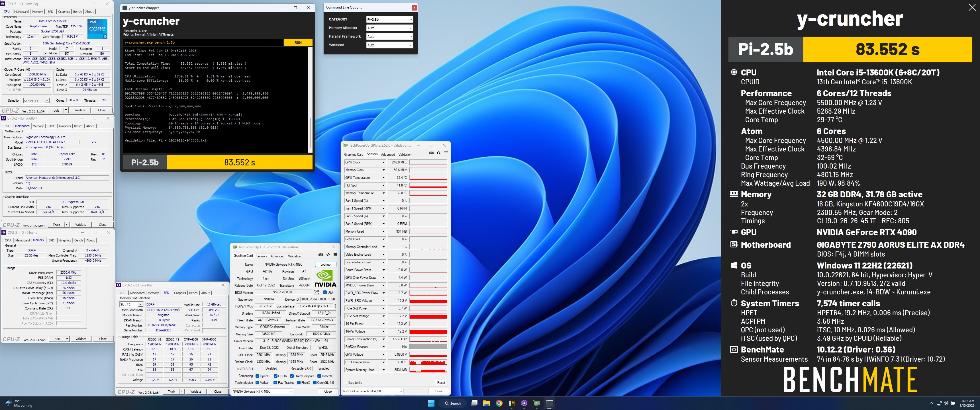
Task: Click the refresh icon in GPU-Z Sensors window
Action: click(438, 153)
